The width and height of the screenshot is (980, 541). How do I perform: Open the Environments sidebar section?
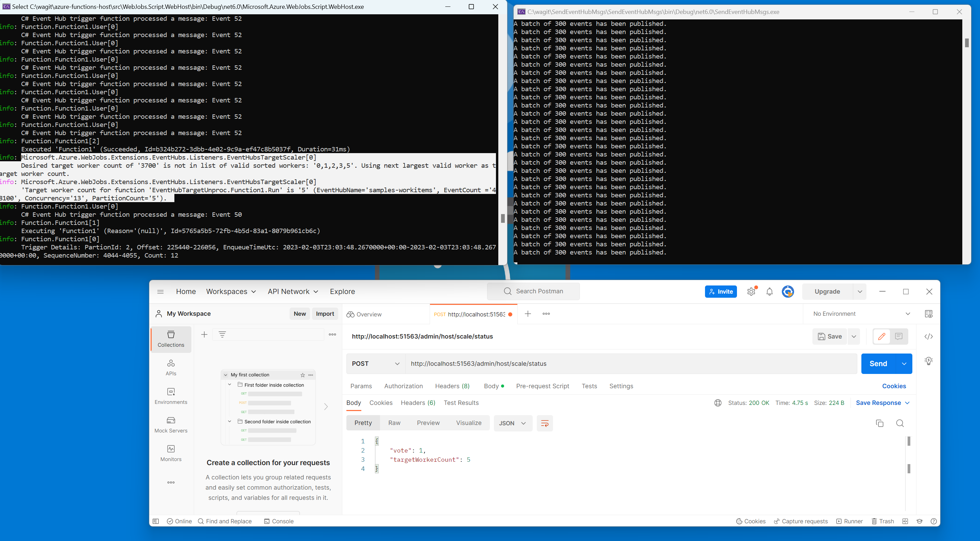coord(171,396)
